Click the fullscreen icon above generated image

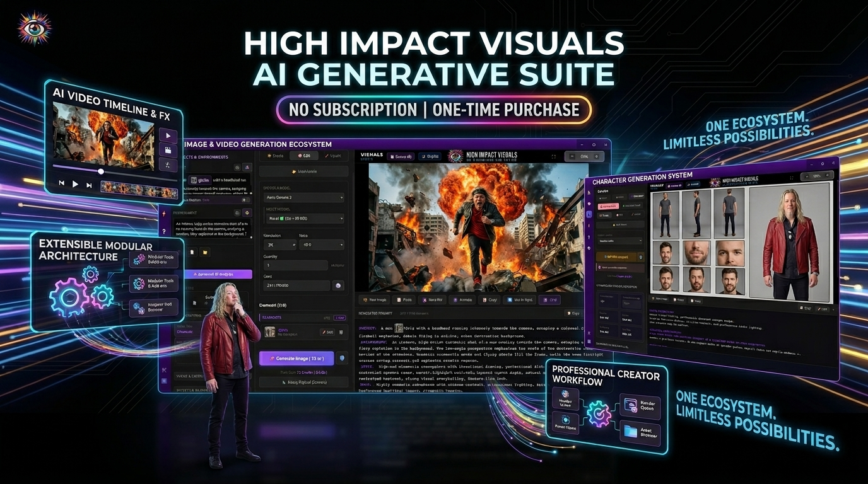(553, 157)
